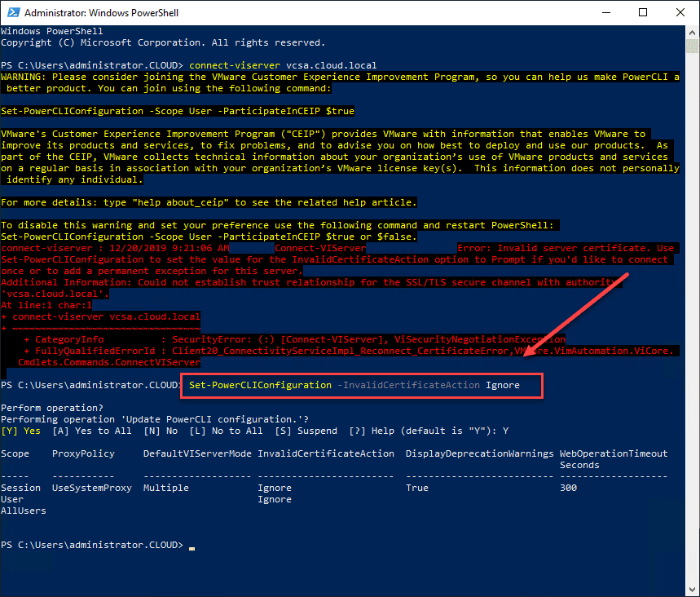Viewport: 700px width, 597px height.
Task: Click the 'Session' scope row
Action: click(20, 488)
